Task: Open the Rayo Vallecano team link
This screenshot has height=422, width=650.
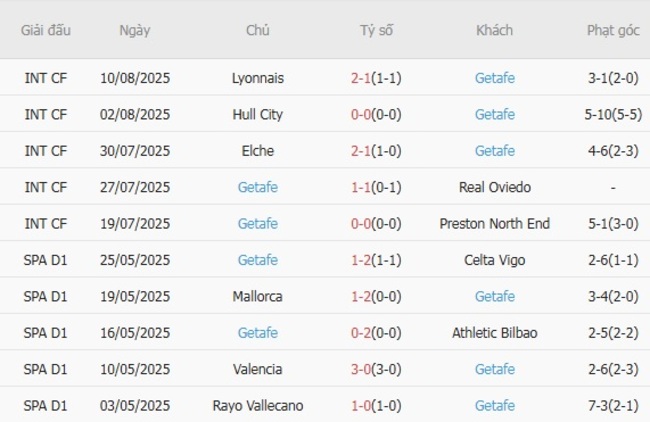Action: pos(257,406)
